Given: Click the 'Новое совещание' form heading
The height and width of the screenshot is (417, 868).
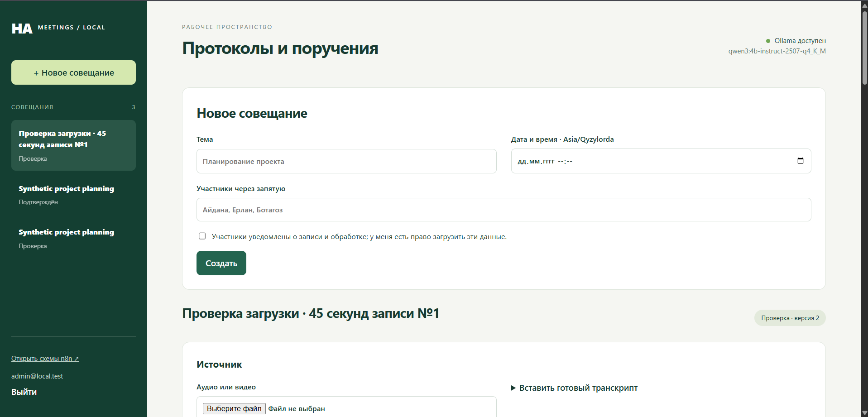Looking at the screenshot, I should pos(252,113).
